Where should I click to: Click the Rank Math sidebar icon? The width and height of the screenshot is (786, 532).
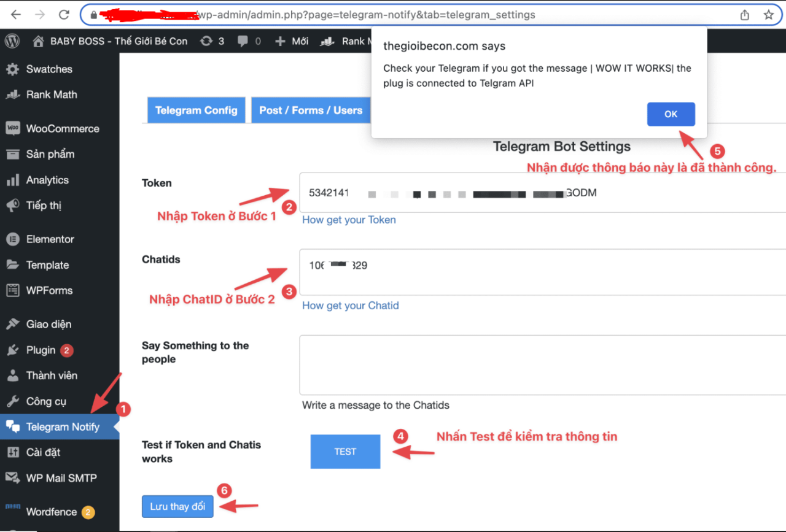pyautogui.click(x=12, y=95)
